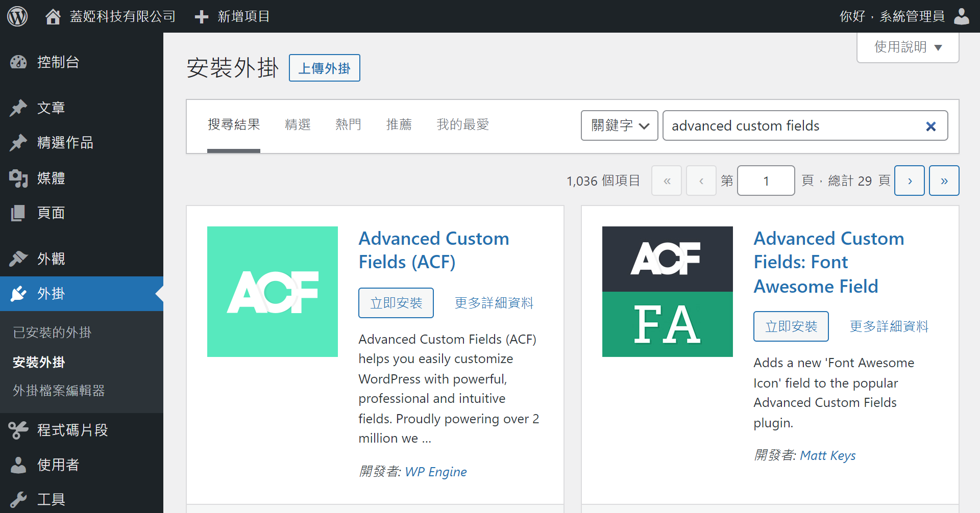Clear the search field with the X icon
980x513 pixels.
[x=931, y=126]
